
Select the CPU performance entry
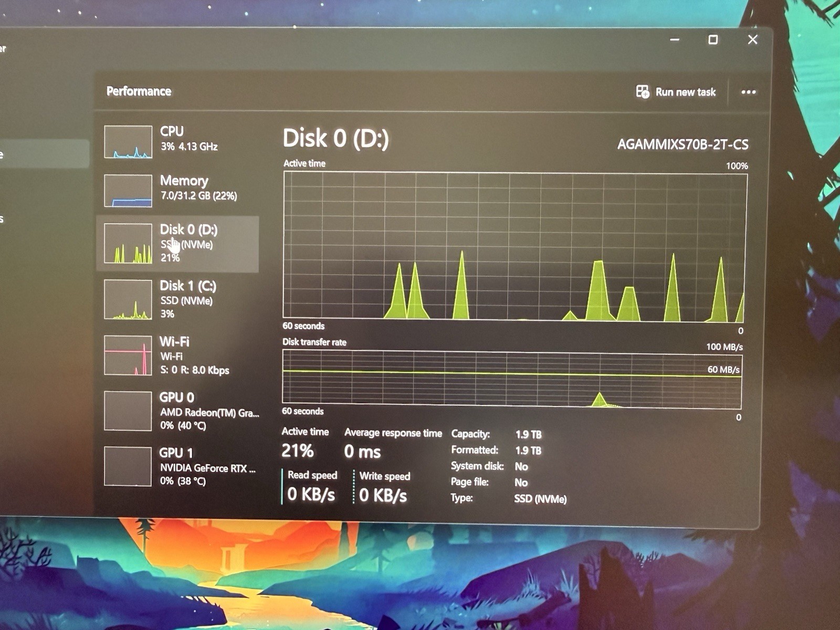(x=177, y=141)
